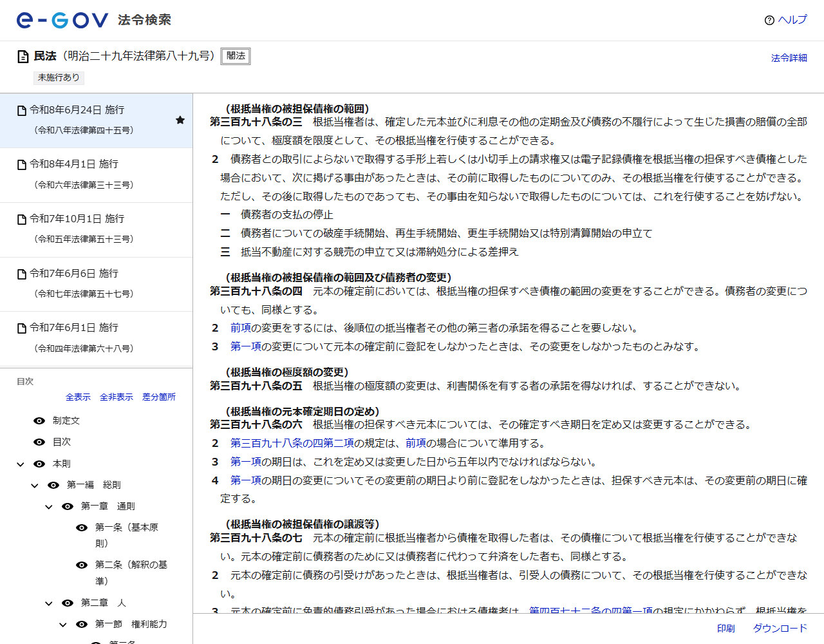Click the file icon for 令和8年6月24日 施行
This screenshot has width=824, height=644.
(x=22, y=111)
